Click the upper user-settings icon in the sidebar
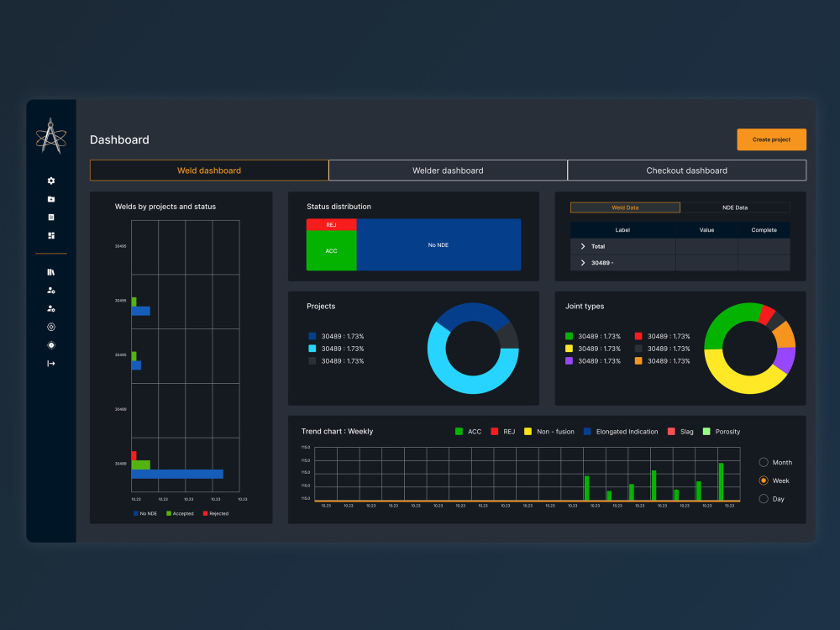The image size is (840, 630). tap(51, 291)
